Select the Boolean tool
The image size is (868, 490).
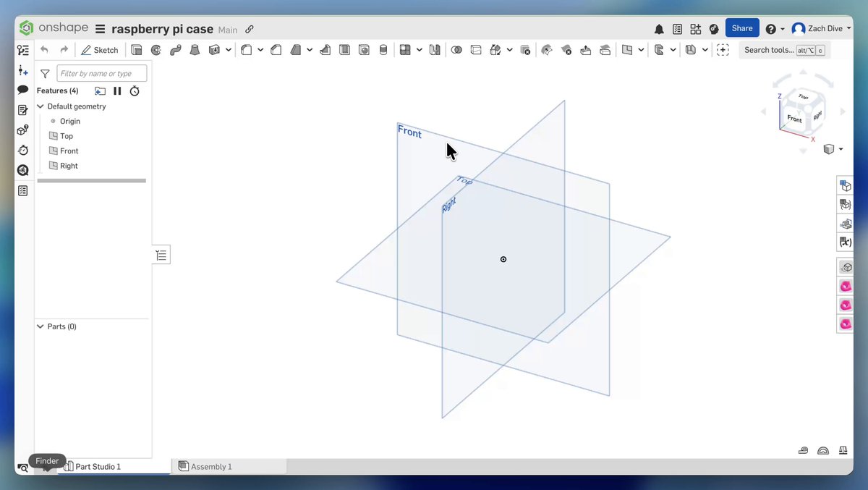pyautogui.click(x=456, y=50)
